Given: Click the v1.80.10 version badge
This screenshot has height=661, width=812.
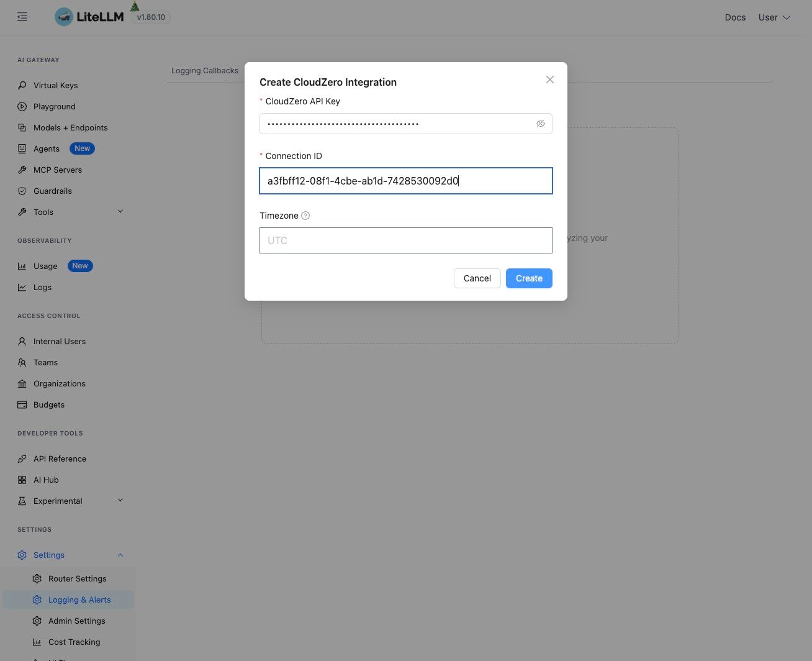Looking at the screenshot, I should coord(151,17).
